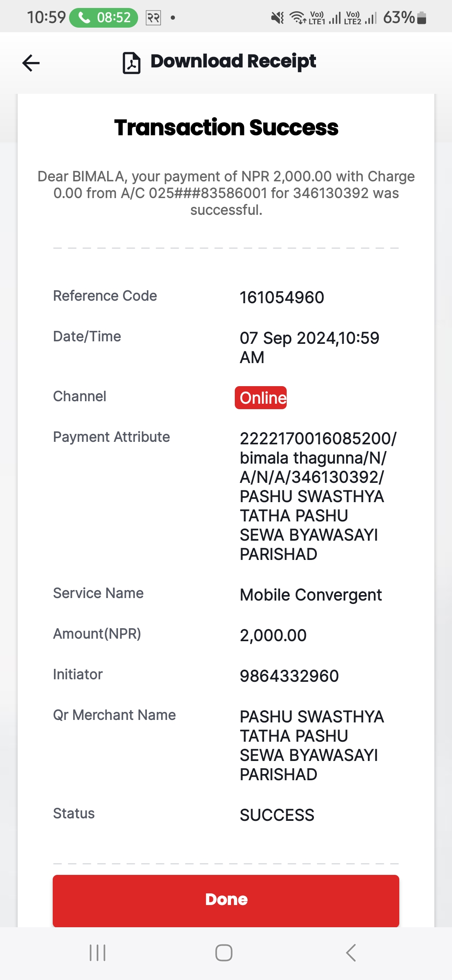Tap the Transaction Success heading
Image resolution: width=452 pixels, height=980 pixels.
coord(226,128)
